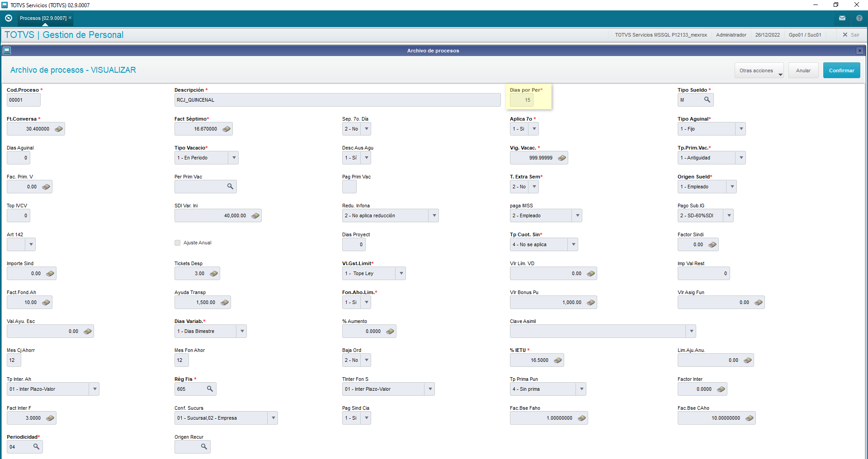Expand the Conf. Sucurs dropdown
Screen dimensions: 868x459
273,418
